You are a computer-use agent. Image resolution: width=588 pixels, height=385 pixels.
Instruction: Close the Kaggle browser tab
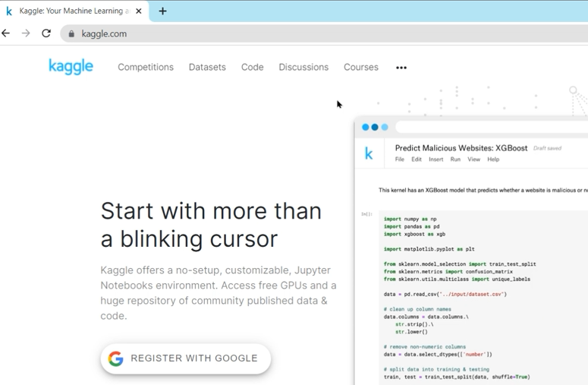click(x=139, y=11)
